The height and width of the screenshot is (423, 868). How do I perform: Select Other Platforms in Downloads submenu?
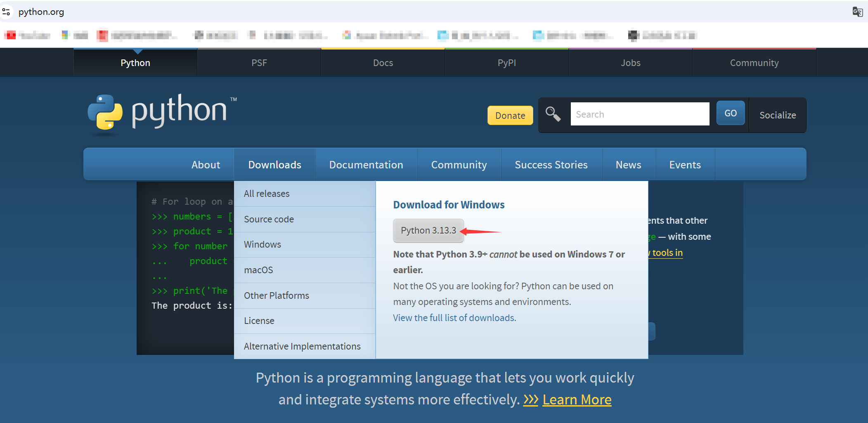click(305, 295)
